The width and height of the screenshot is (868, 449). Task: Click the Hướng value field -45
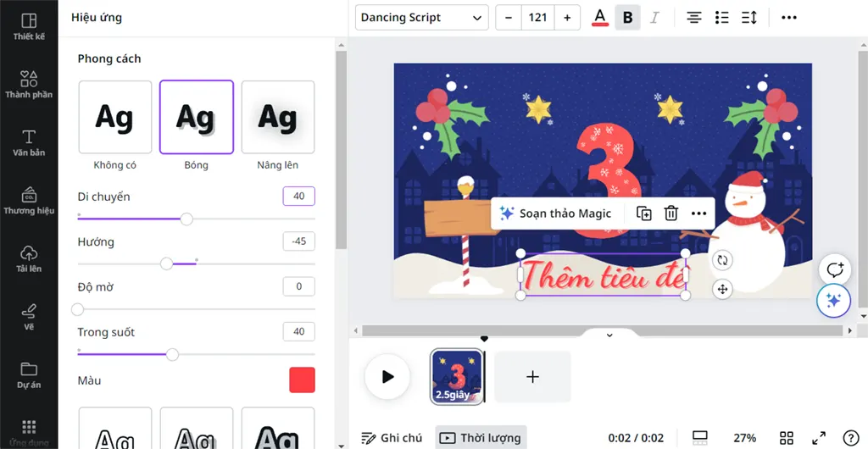coord(299,241)
